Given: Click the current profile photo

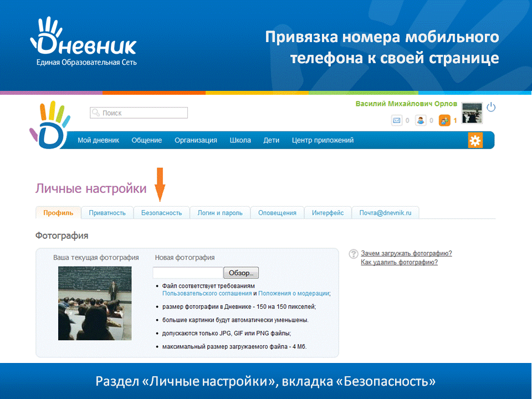Looking at the screenshot, I should click(95, 303).
